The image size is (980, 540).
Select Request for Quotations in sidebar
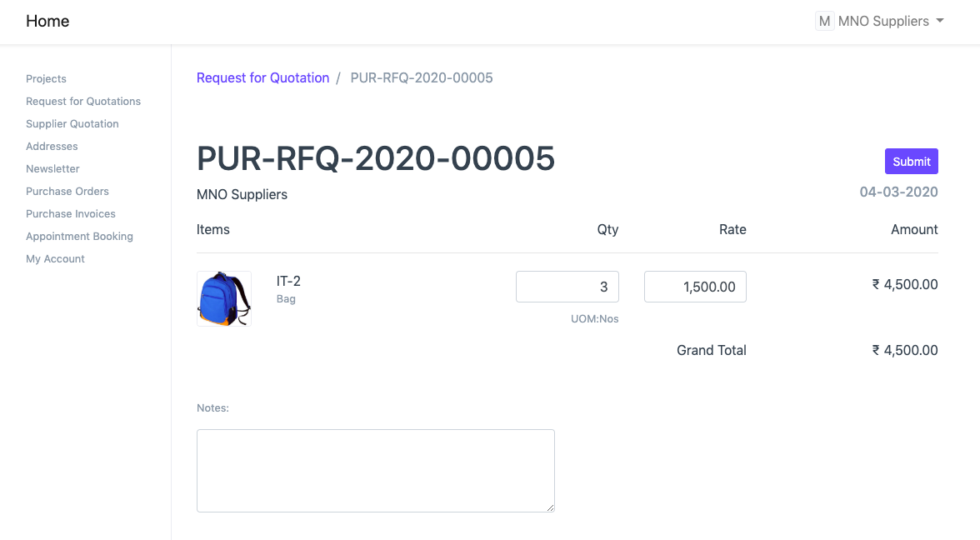[x=83, y=101]
